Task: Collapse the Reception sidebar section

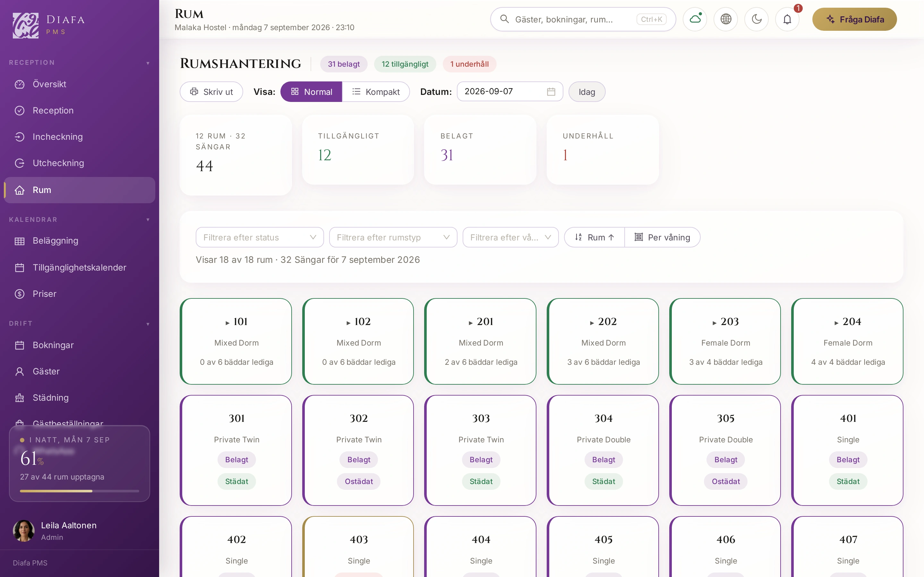Action: click(148, 63)
